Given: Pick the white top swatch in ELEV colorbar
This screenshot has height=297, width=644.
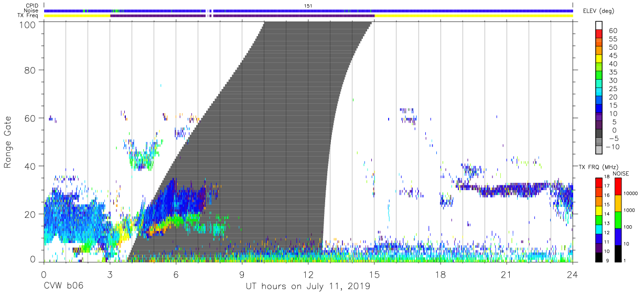Looking at the screenshot, I should click(599, 25).
